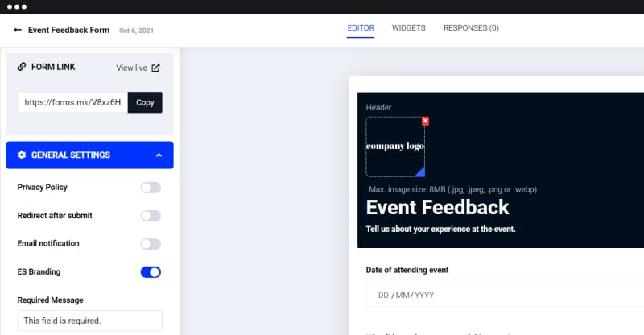Screen dimensions: 644x335
Task: Remove the company logo with the red X
Action: (x=426, y=121)
